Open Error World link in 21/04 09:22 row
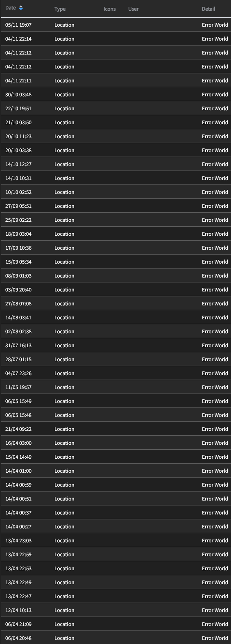The height and width of the screenshot is (644, 231). [215, 429]
